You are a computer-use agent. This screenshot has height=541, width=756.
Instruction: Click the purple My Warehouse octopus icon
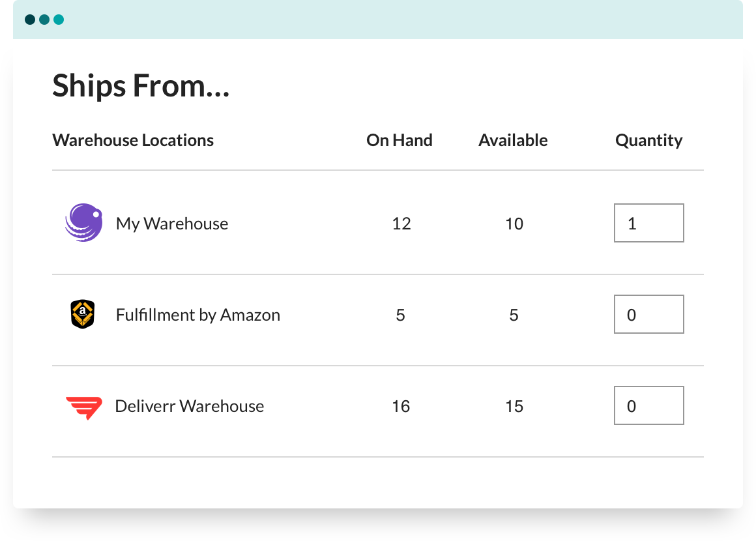pyautogui.click(x=83, y=223)
